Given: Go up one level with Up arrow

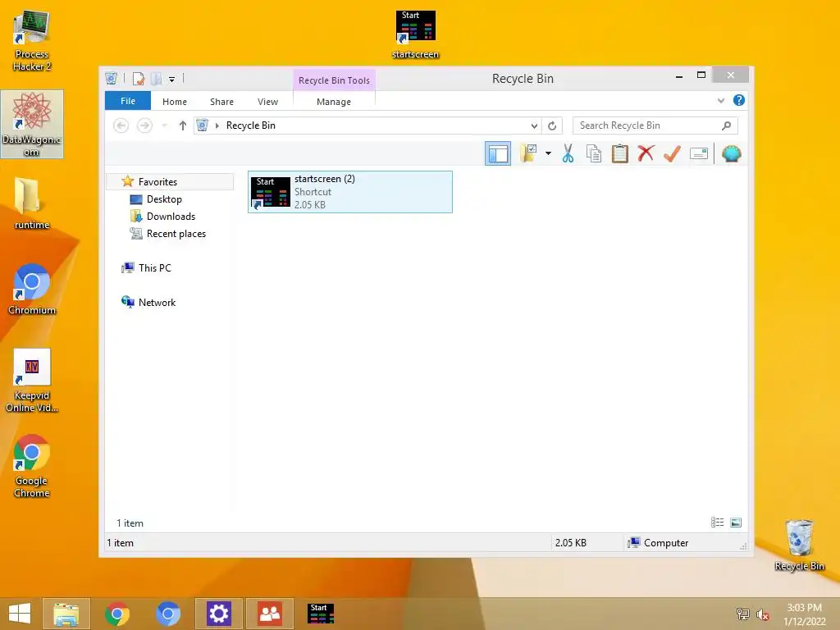Looking at the screenshot, I should (x=183, y=126).
